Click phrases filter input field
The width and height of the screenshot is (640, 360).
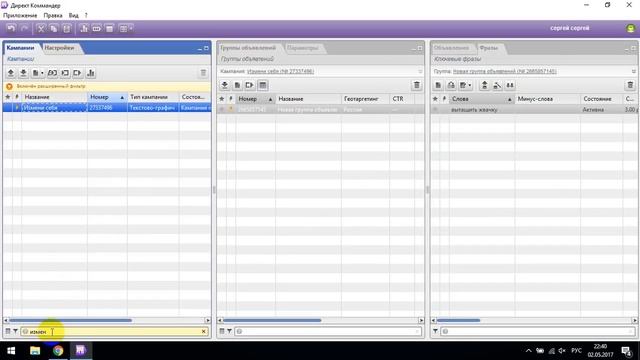coord(538,331)
